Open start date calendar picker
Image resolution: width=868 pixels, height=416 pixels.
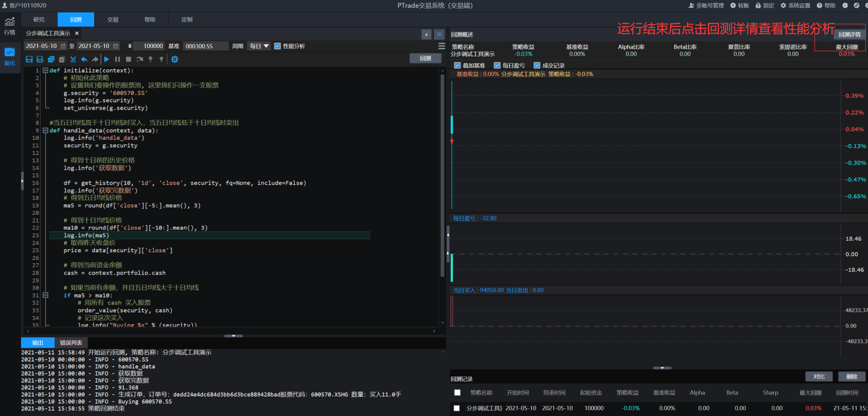click(63, 46)
